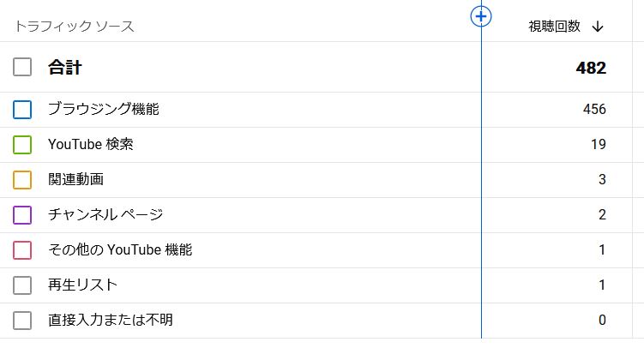The image size is (644, 348).
Task: Toggle the 合計 checkbox
Action: [23, 67]
